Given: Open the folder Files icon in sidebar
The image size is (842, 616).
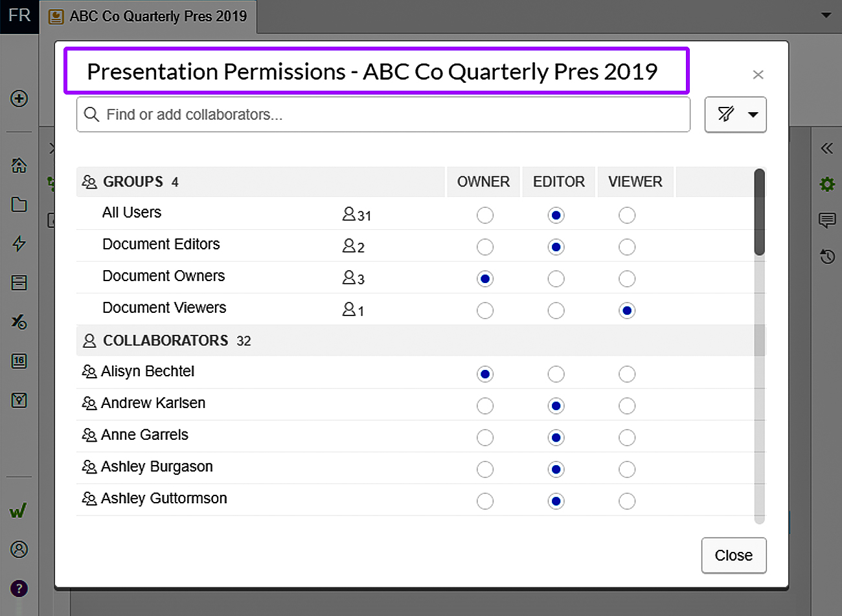Looking at the screenshot, I should 19,205.
